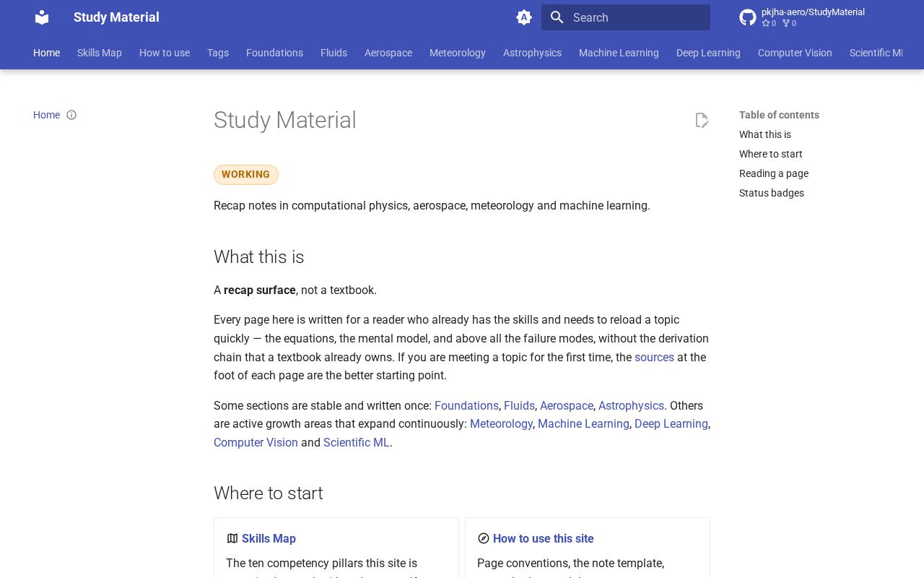
Task: Open the Deep Learning link in body text
Action: [x=671, y=423]
